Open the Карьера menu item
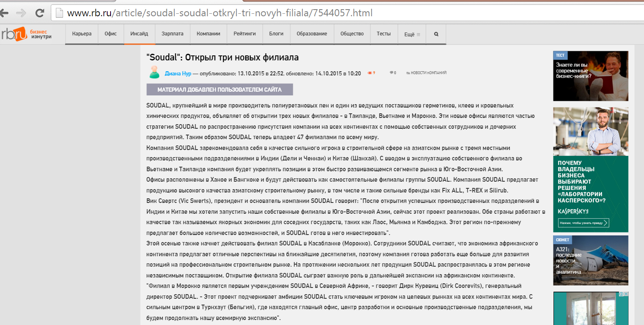The height and width of the screenshot is (325, 644). pyautogui.click(x=82, y=34)
